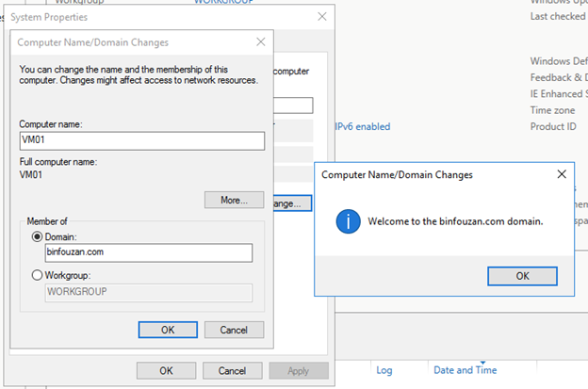This screenshot has width=588, height=389.
Task: Close the dialog containing the Computer name field
Action: click(x=260, y=42)
